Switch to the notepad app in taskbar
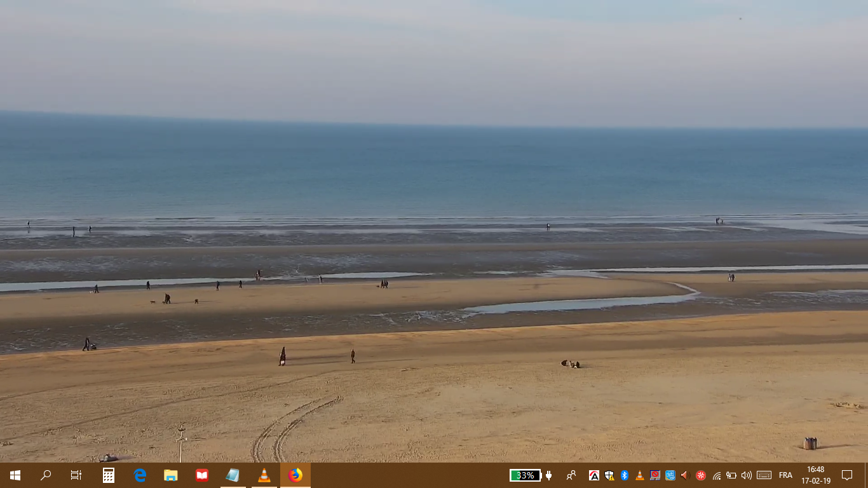This screenshot has width=868, height=488. point(233,475)
